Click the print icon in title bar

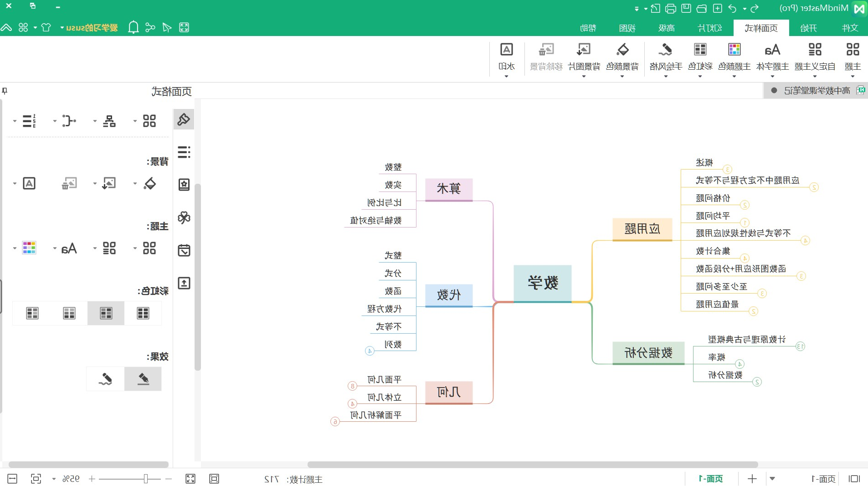(671, 8)
